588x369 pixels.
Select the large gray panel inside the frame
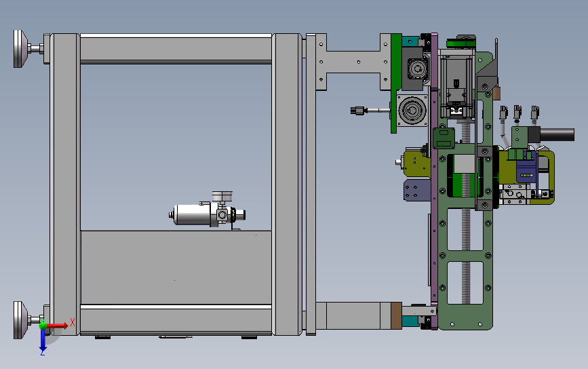176,267
